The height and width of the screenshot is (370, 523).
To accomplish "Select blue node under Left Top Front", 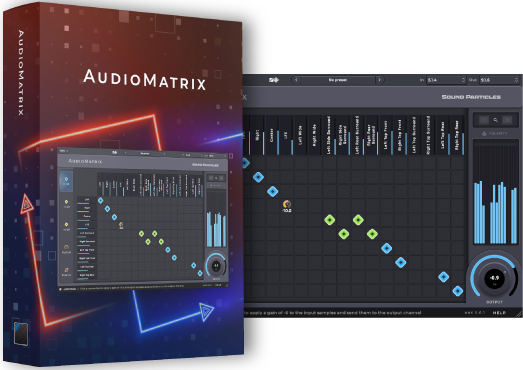I will (387, 248).
